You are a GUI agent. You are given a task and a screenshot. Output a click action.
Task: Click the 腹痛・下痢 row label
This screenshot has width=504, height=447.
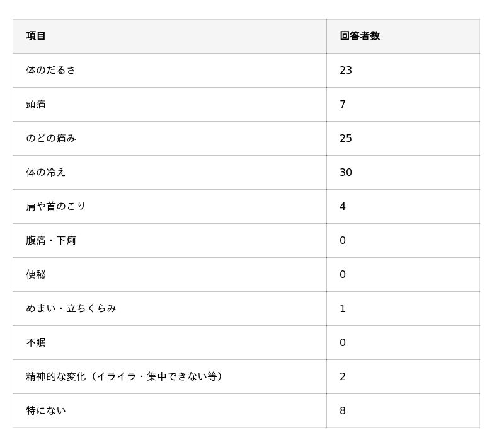51,240
